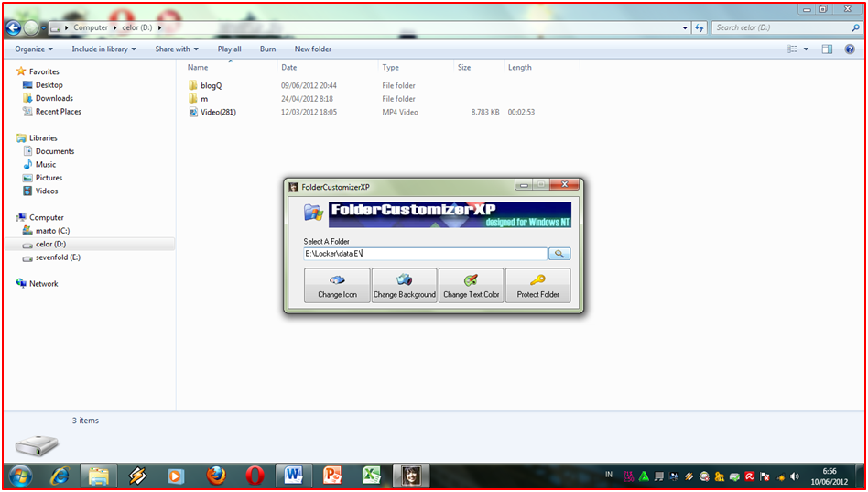The height and width of the screenshot is (492, 868).
Task: Open the Change Text Color option
Action: [x=472, y=285]
